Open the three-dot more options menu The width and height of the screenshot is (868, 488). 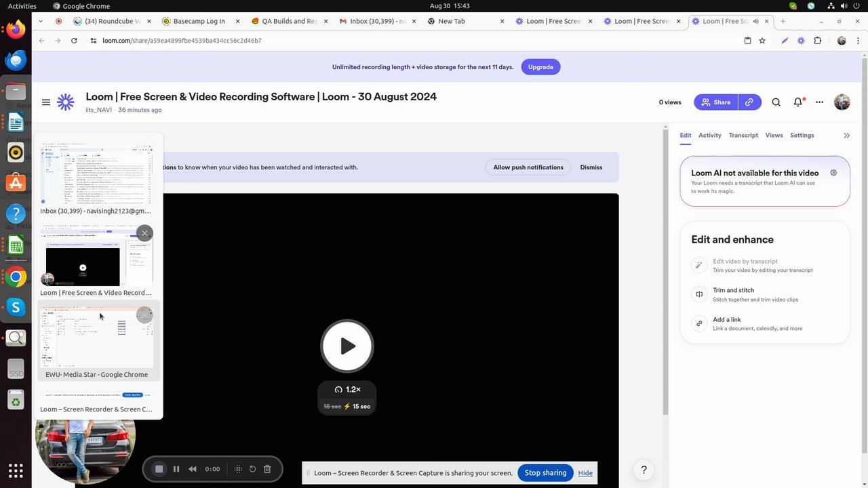(x=820, y=102)
